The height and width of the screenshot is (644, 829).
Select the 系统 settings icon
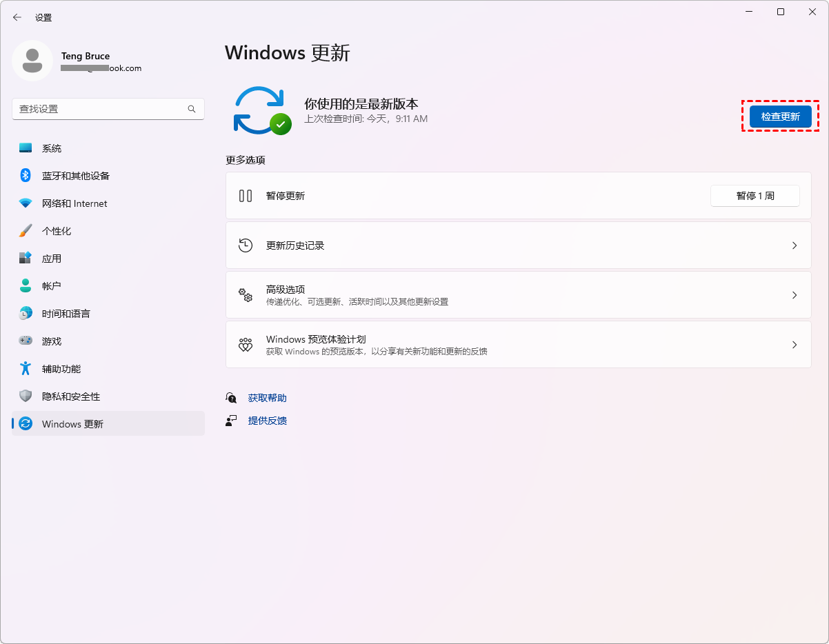[x=27, y=148]
